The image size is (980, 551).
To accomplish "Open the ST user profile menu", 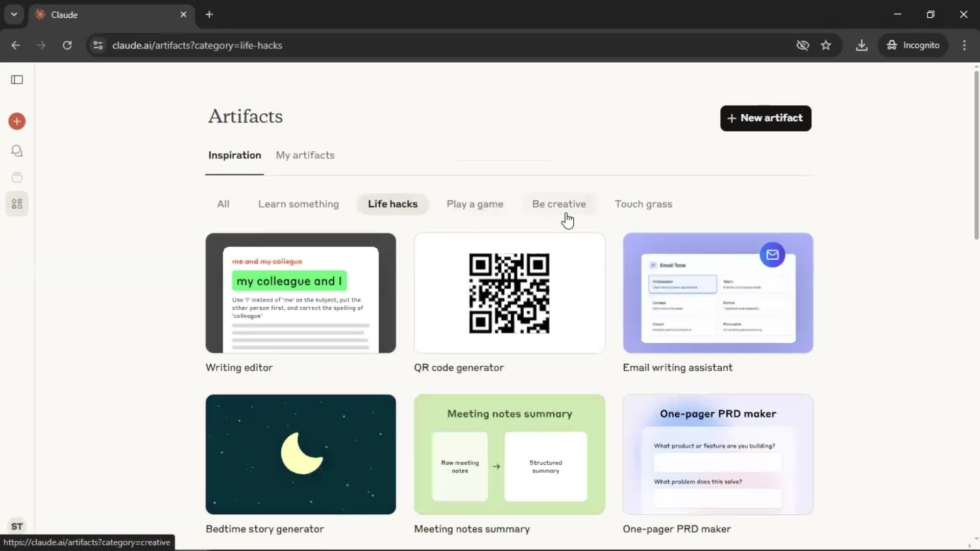I will (x=17, y=526).
